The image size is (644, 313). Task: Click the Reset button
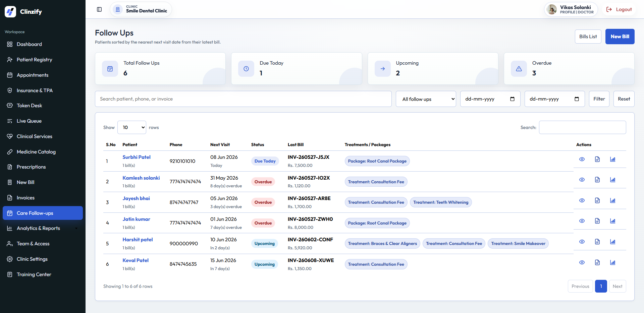coord(624,99)
